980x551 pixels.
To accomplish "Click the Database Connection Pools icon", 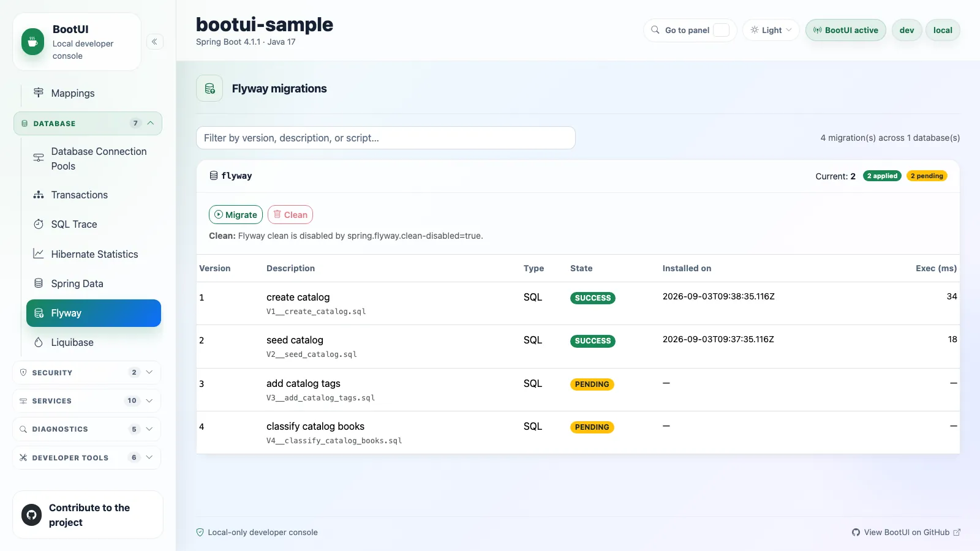I will coord(39,158).
